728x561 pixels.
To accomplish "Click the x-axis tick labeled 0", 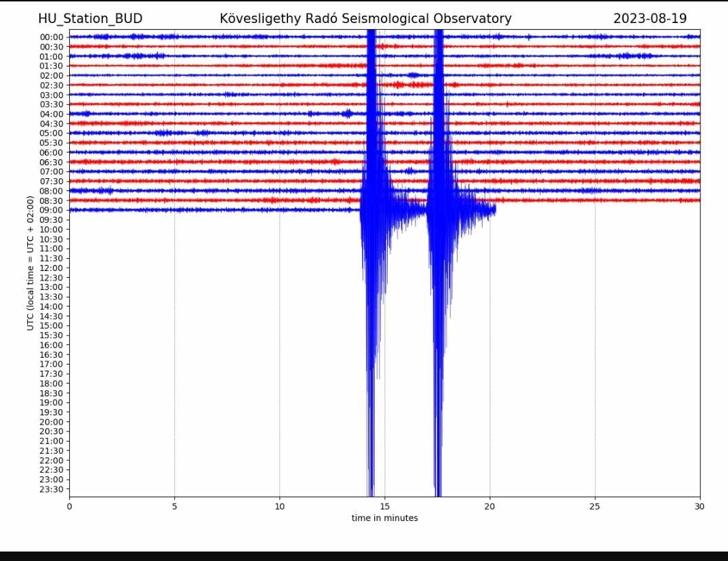I will point(70,506).
